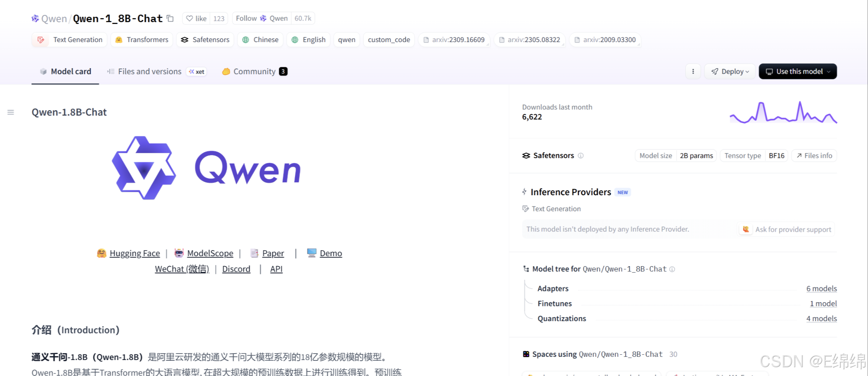Open the Community tab
Image resolution: width=868 pixels, height=376 pixels.
[255, 71]
